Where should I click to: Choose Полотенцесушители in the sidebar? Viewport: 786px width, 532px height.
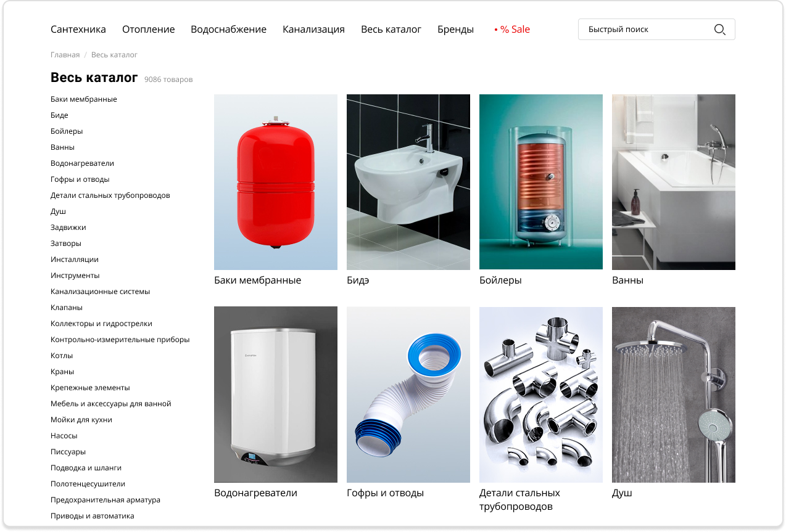pos(88,484)
